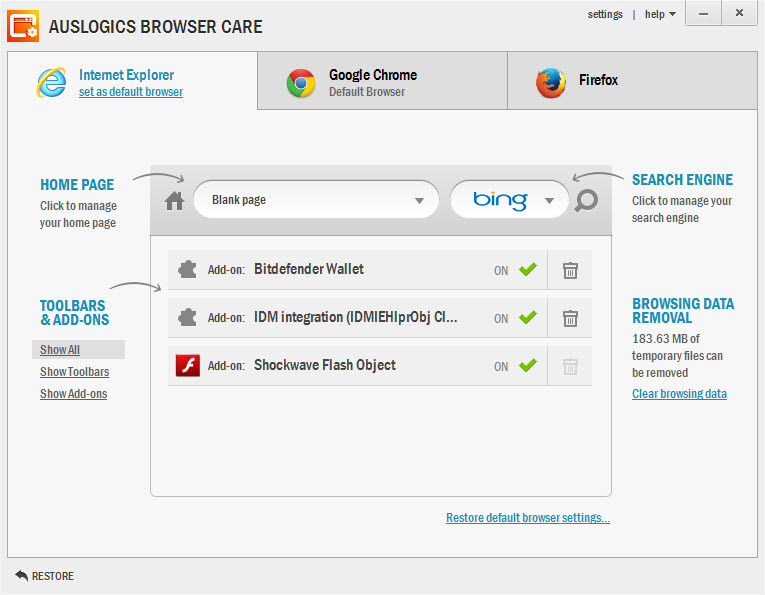The image size is (765, 595).
Task: Click the Auslogics Browser Care logo icon
Action: [x=23, y=26]
